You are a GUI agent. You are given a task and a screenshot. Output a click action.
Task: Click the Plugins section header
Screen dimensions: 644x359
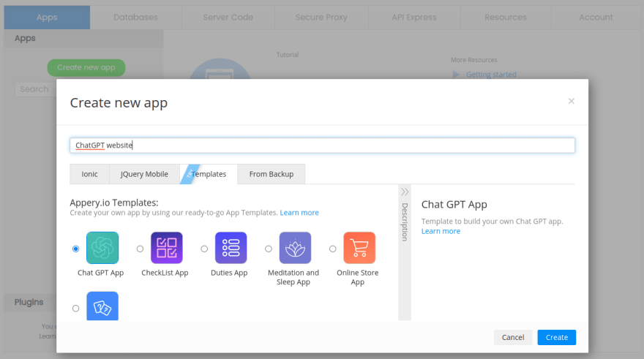[31, 302]
